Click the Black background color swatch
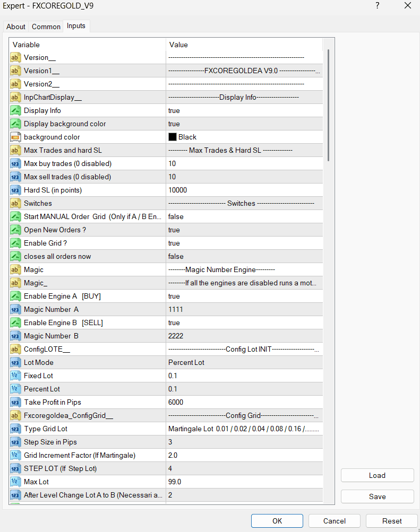 click(x=173, y=137)
